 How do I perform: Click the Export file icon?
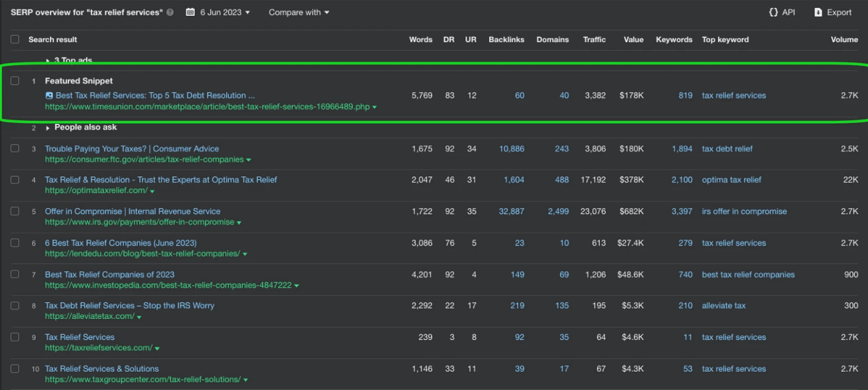pos(818,12)
